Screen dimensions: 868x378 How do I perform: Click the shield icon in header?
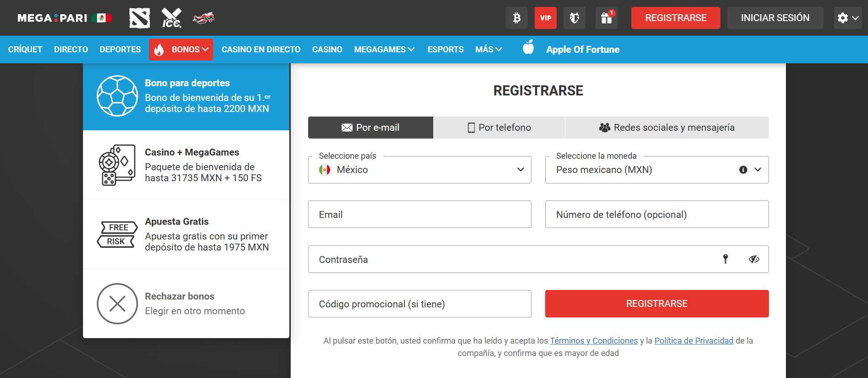pos(574,18)
